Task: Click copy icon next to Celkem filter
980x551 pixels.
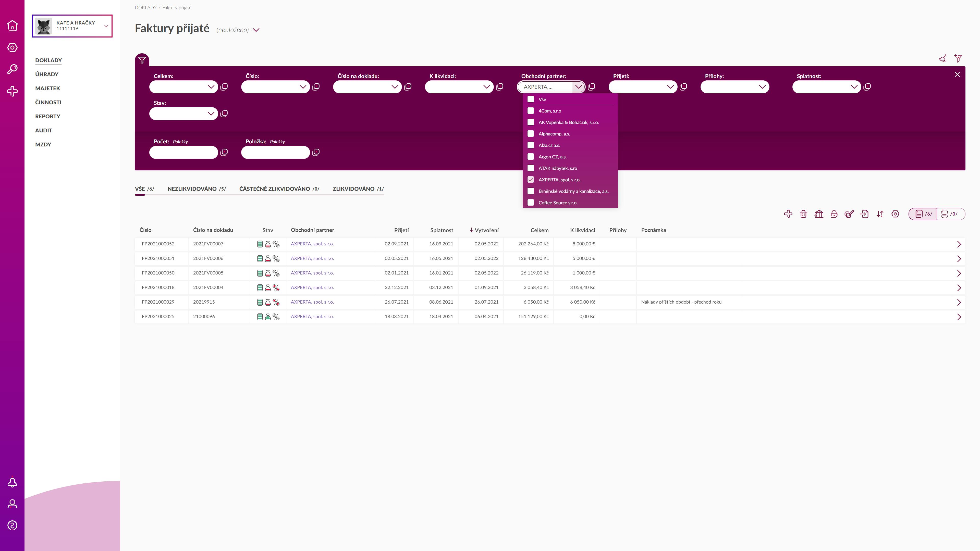Action: pos(224,87)
